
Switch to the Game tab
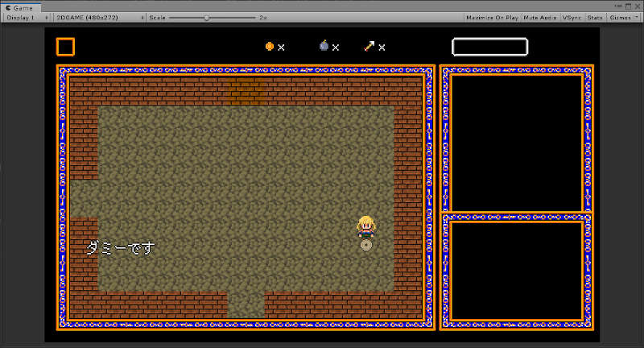(x=21, y=8)
